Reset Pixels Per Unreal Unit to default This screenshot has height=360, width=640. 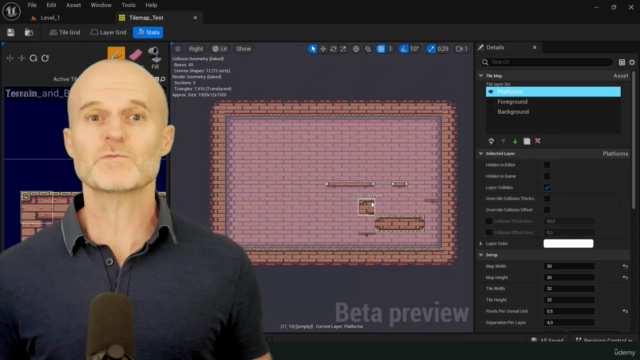coord(625,311)
